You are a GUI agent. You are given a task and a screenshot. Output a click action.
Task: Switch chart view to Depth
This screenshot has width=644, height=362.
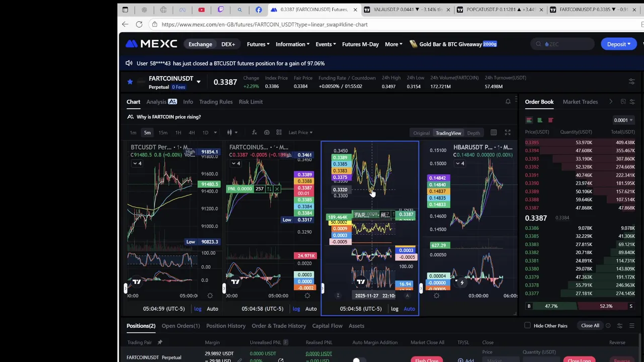tap(473, 133)
